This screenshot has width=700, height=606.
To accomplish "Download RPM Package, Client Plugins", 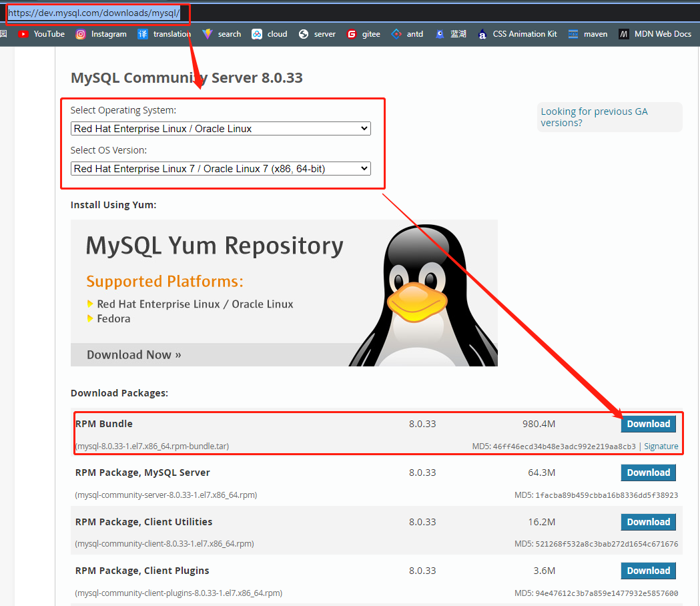I will click(648, 570).
